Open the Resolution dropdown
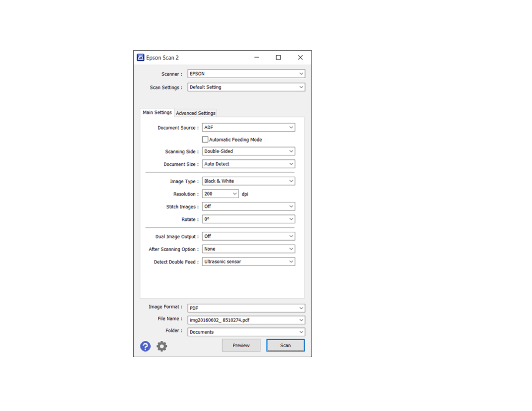Screen dimensions: 532x411 (220, 194)
